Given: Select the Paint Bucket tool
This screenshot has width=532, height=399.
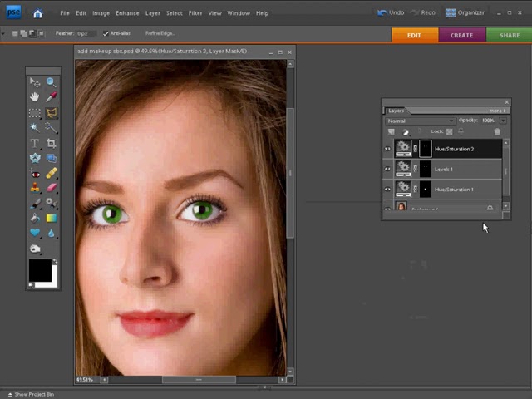Looking at the screenshot, I should (35, 218).
